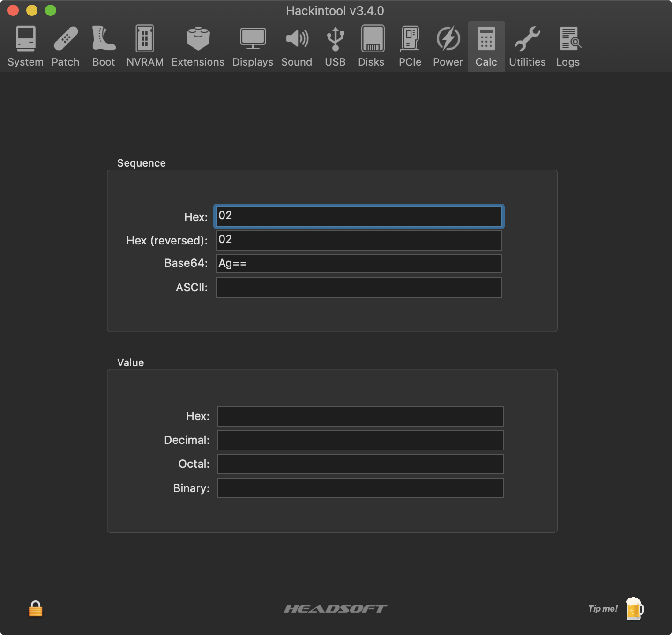Click the Decimal value field
Viewport: 672px width, 635px height.
click(361, 440)
